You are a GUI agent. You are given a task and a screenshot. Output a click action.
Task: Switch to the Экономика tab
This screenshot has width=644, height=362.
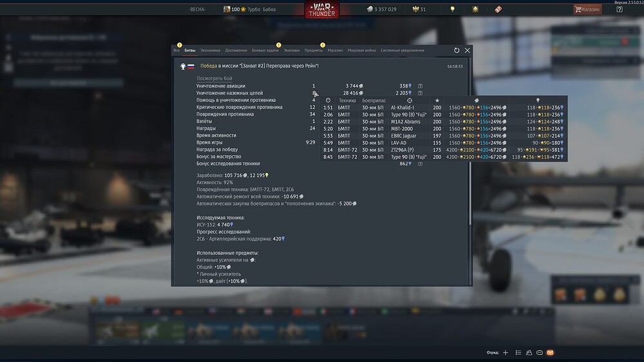(x=210, y=50)
